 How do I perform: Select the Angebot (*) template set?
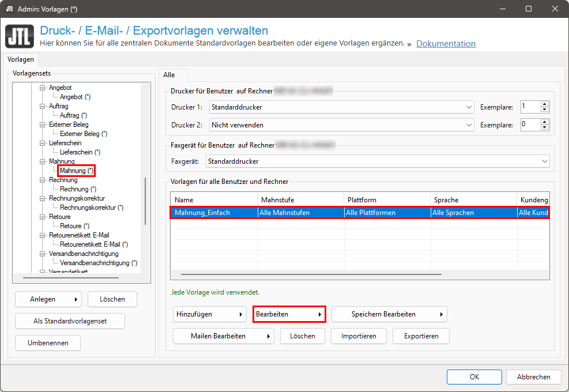[x=75, y=97]
